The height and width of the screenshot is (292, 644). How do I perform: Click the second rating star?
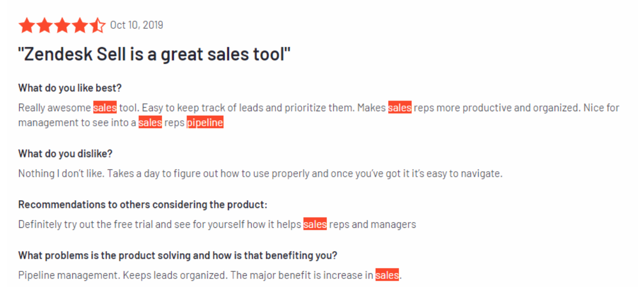pyautogui.click(x=44, y=26)
